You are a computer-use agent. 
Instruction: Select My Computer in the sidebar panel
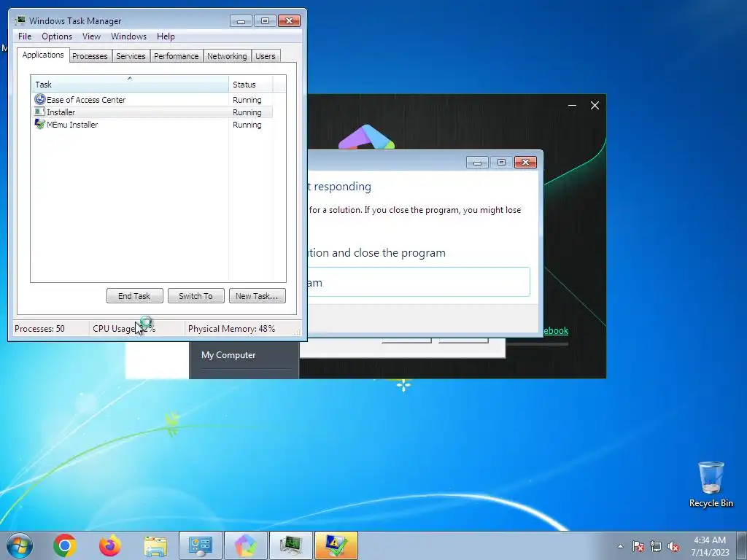(228, 355)
